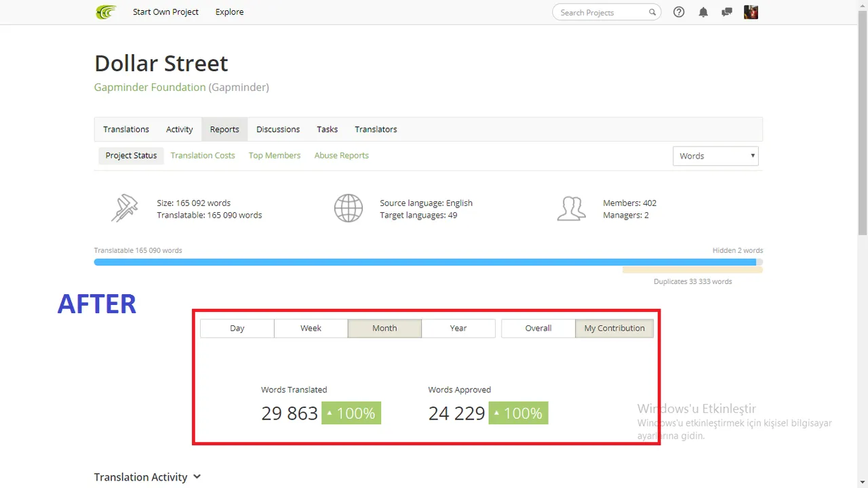
Task: Select the Day period toggle
Action: point(237,328)
